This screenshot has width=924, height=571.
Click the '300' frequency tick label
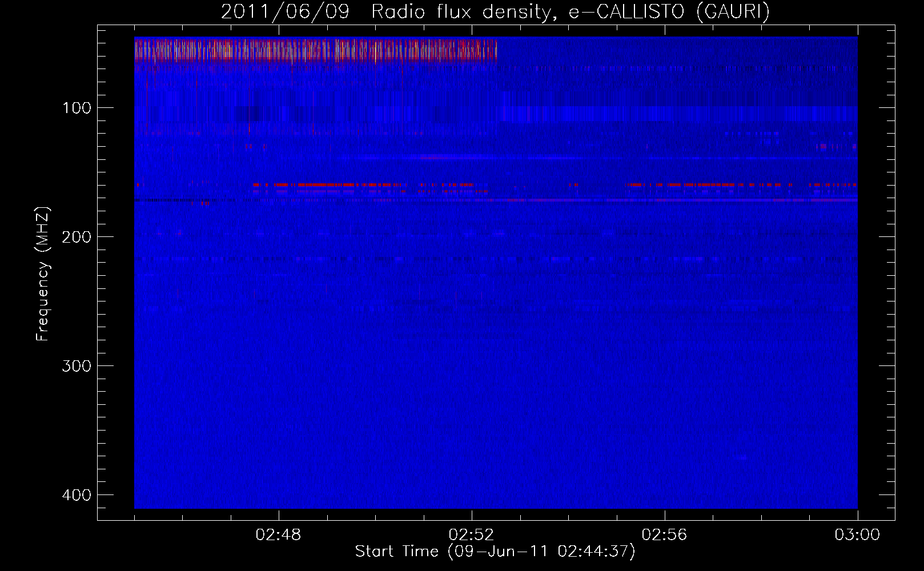(76, 366)
